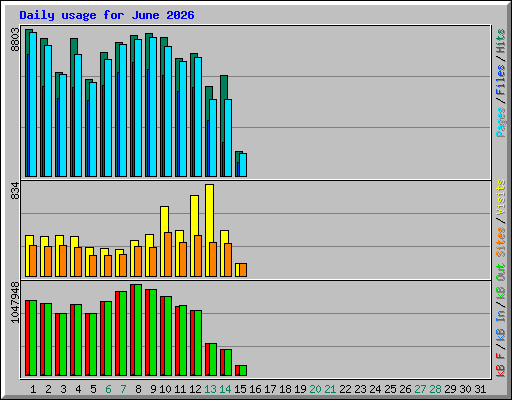Click green weekend day 14 label
This screenshot has height=400, width=512.
(225, 389)
